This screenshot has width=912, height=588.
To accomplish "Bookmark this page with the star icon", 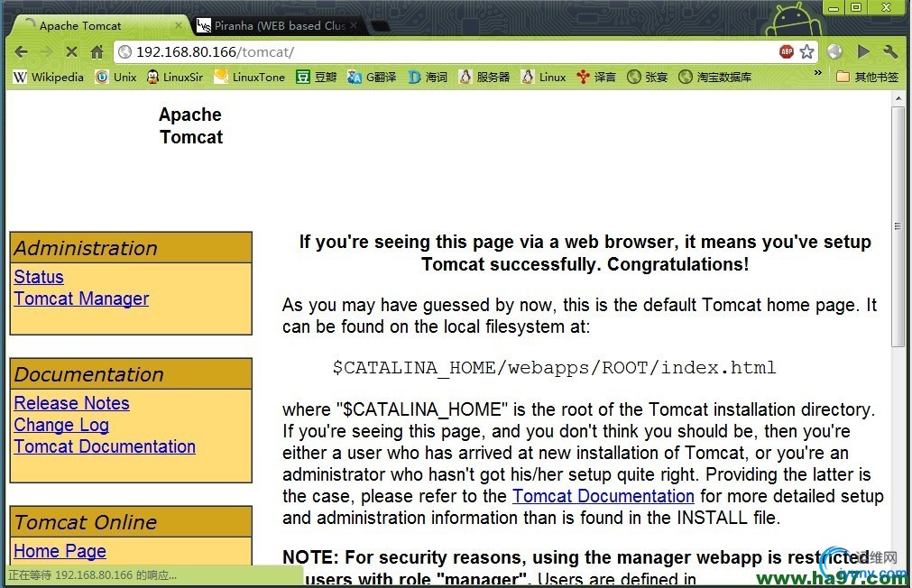I will (x=806, y=51).
